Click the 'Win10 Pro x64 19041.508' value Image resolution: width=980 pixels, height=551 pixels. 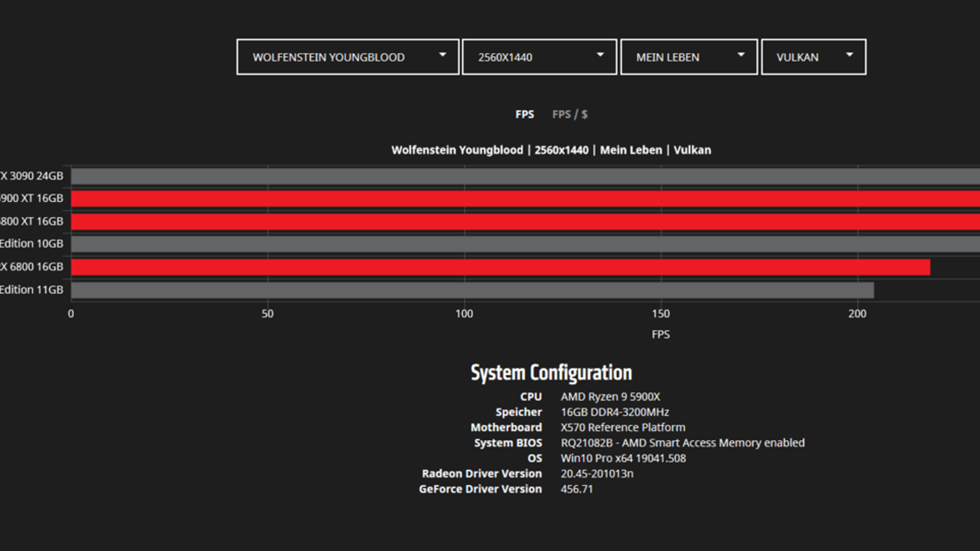tap(624, 458)
